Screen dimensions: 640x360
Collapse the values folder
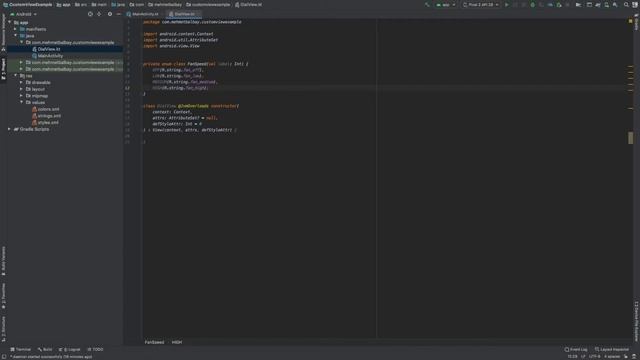[22, 102]
